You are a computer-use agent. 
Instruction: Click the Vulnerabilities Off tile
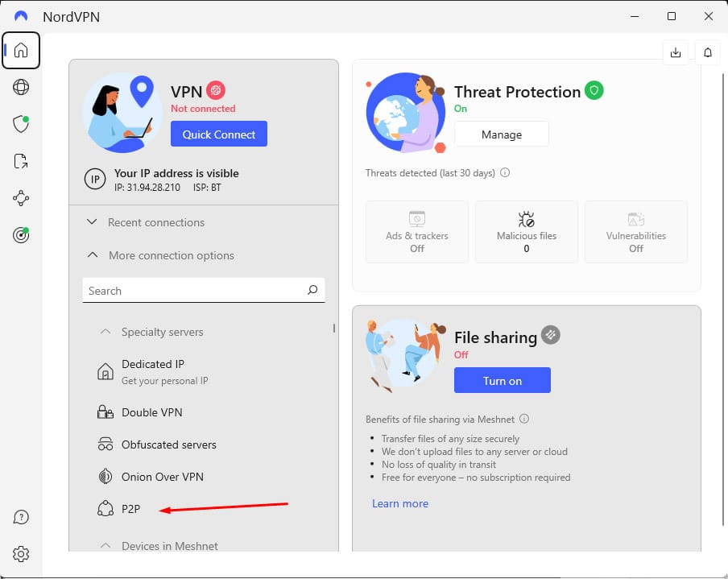coord(635,232)
